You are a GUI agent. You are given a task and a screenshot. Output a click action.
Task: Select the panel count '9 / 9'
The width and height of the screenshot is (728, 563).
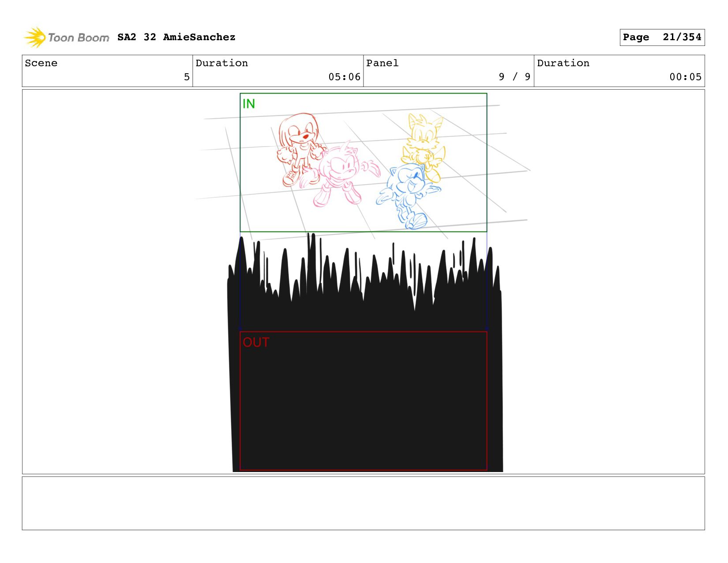coord(514,77)
